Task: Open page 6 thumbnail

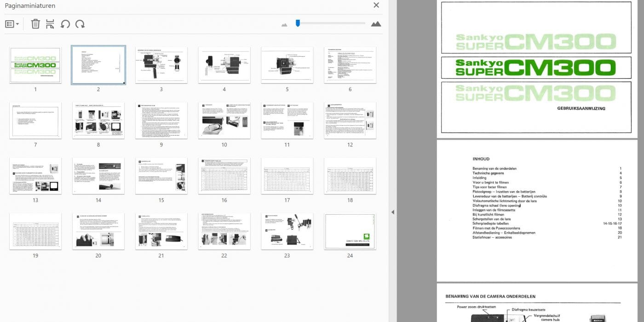Action: 350,65
